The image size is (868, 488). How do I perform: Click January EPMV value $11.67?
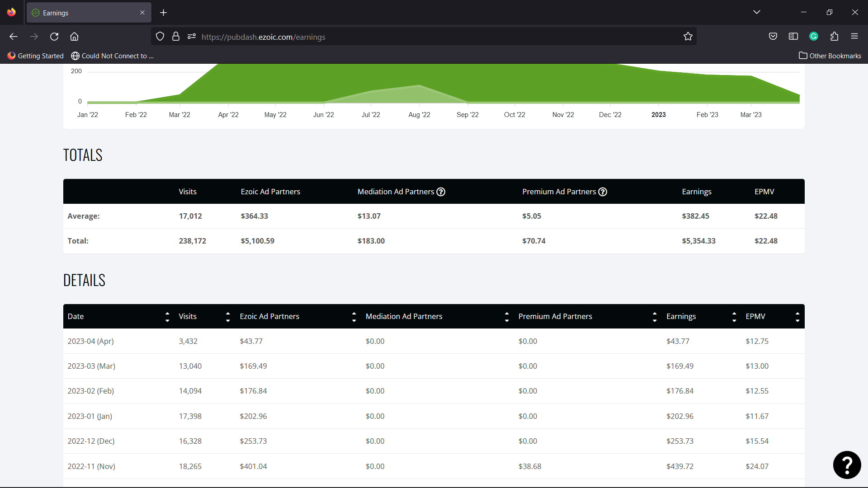757,417
